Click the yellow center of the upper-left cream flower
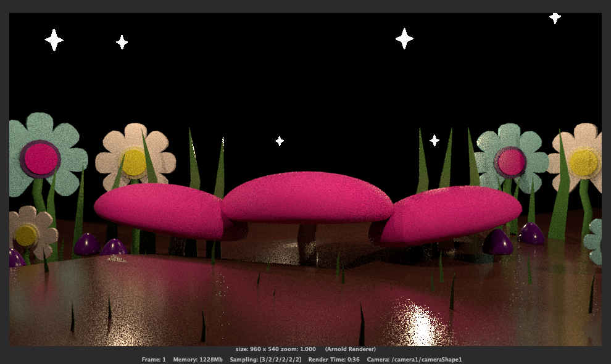The width and height of the screenshot is (611, 364). 134,162
